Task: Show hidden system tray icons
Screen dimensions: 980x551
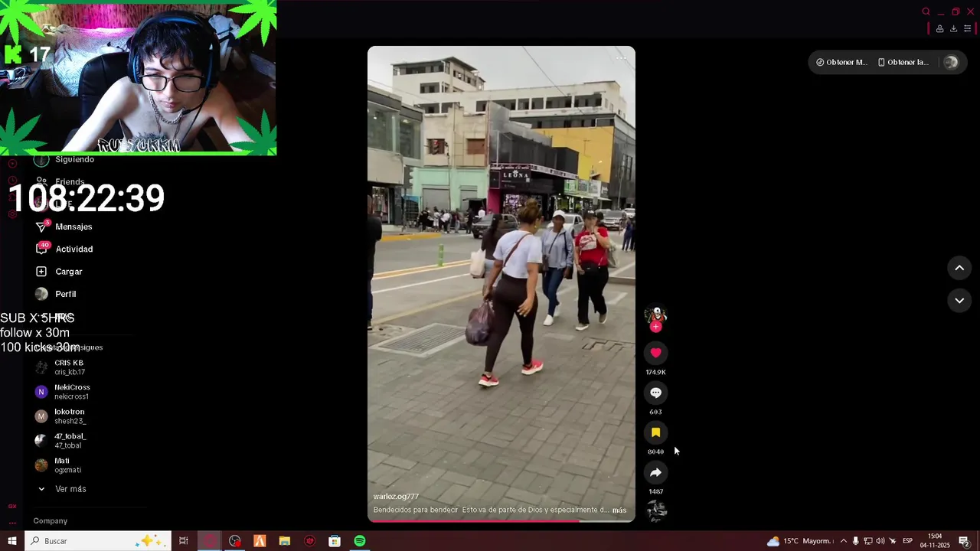Action: [x=843, y=541]
